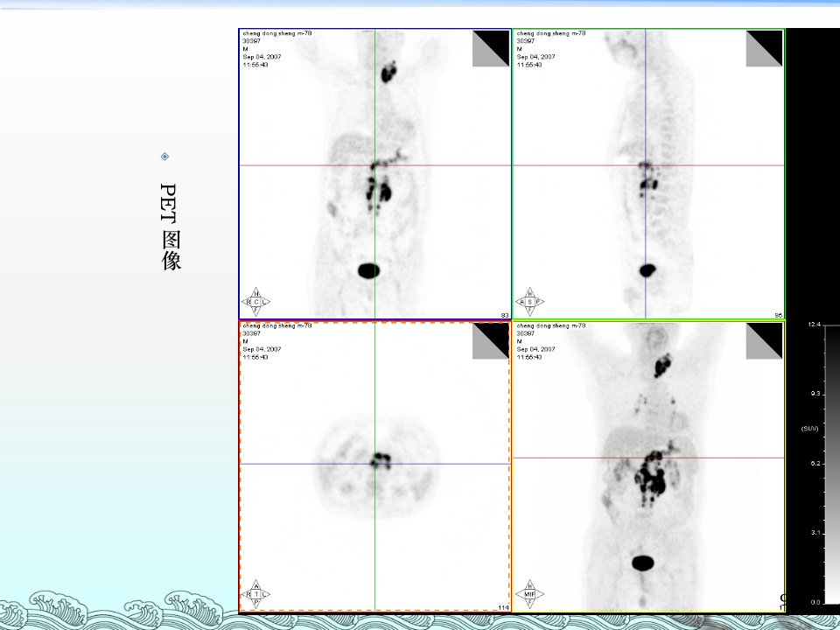Click the 9.3 label on SUV scale

tap(815, 394)
